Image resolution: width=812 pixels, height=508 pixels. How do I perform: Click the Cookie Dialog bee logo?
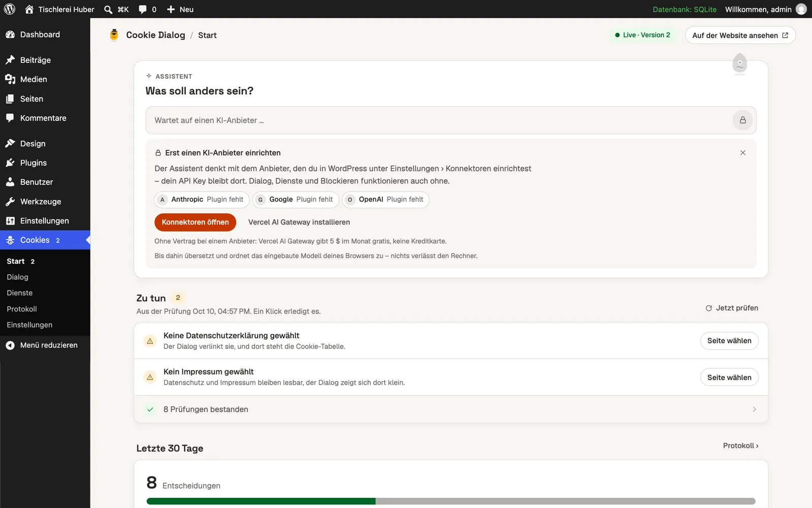(x=114, y=35)
